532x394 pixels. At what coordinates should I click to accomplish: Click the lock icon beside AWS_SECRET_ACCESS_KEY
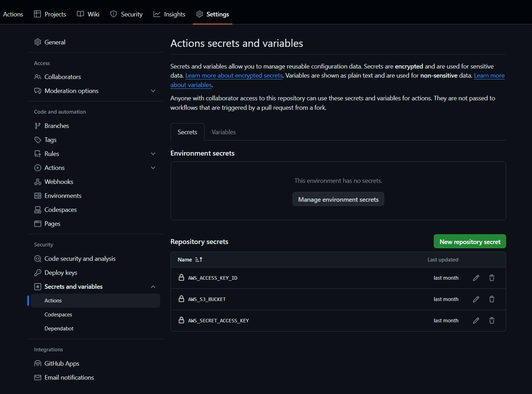point(181,320)
